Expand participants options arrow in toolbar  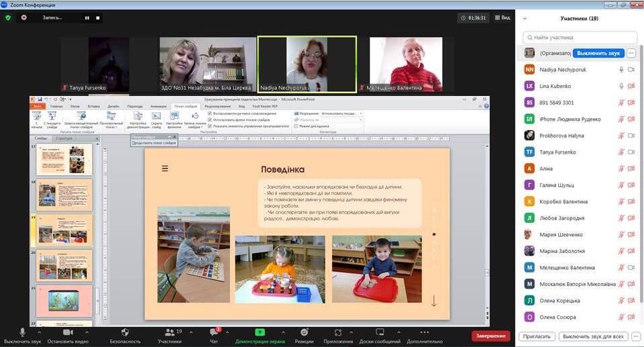pos(191,332)
